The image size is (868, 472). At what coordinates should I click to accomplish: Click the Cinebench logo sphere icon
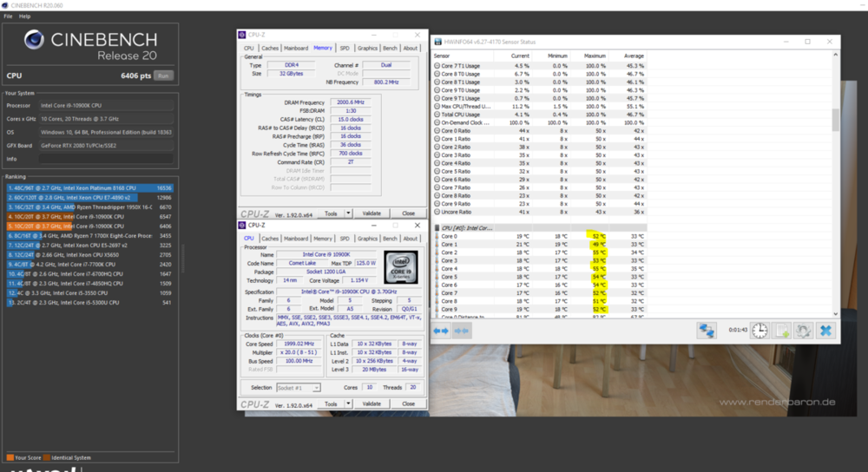pyautogui.click(x=35, y=40)
